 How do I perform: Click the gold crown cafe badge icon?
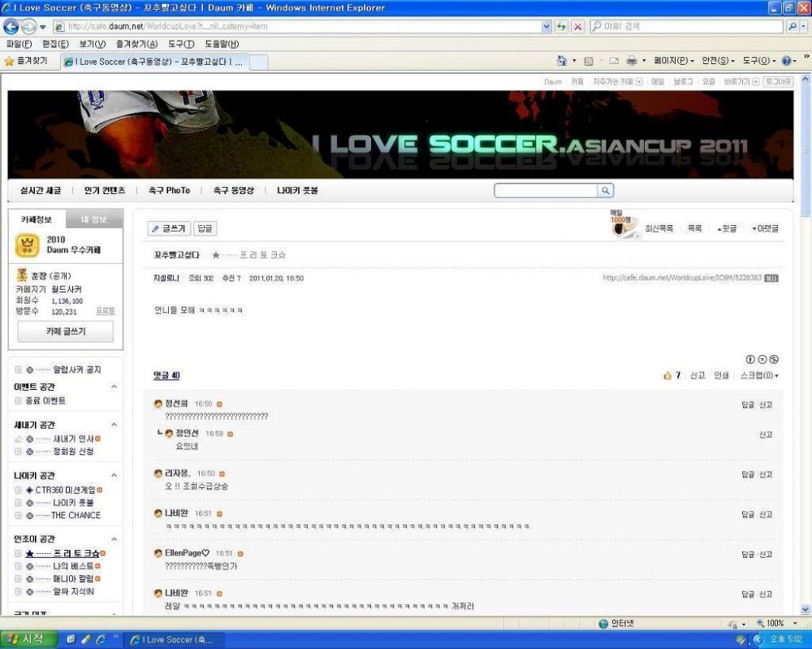point(26,244)
